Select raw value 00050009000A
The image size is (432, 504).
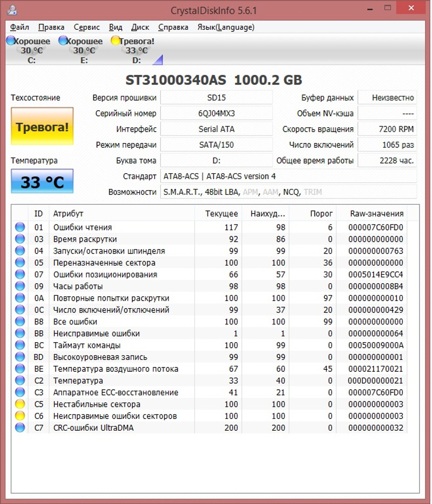click(376, 345)
